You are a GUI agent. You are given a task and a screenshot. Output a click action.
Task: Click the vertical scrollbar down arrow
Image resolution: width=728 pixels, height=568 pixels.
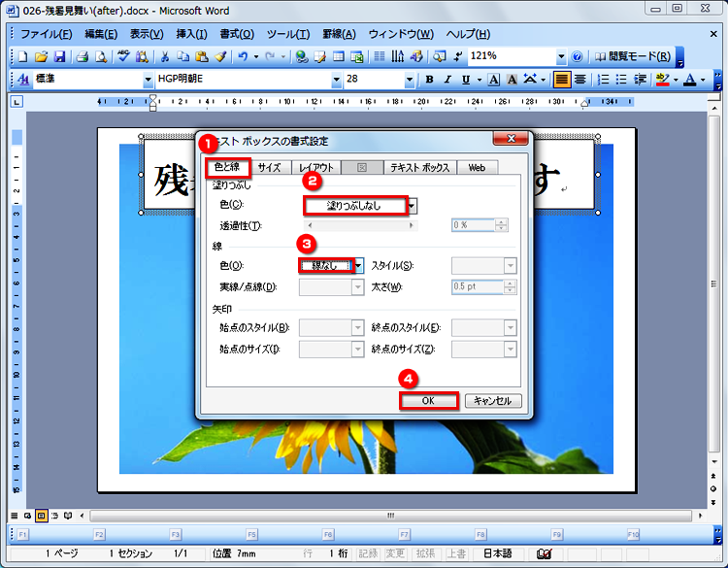pyautogui.click(x=714, y=461)
